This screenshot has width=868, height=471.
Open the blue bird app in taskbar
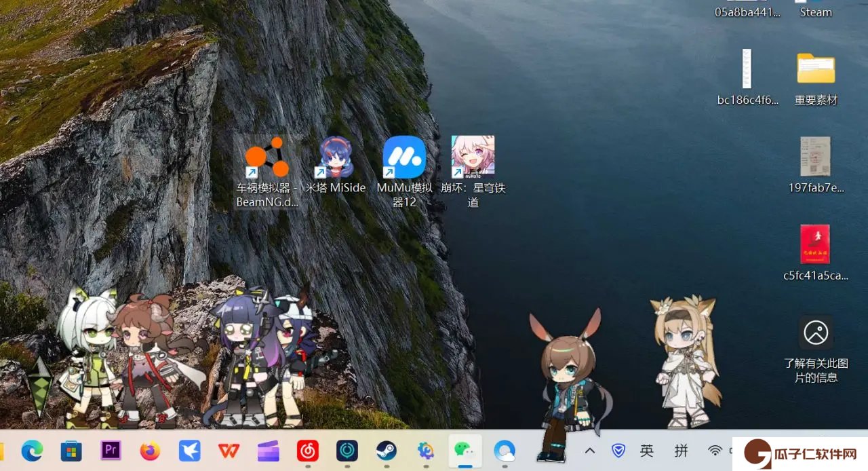click(x=189, y=451)
